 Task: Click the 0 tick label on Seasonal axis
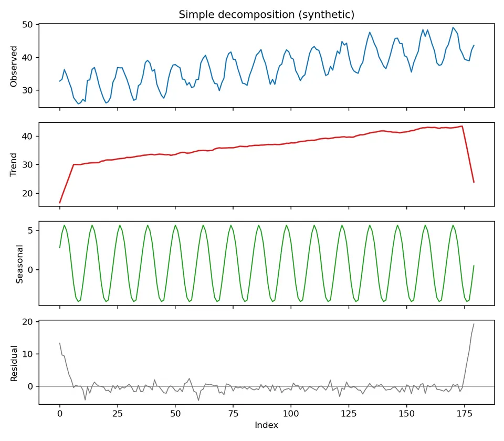(30, 270)
